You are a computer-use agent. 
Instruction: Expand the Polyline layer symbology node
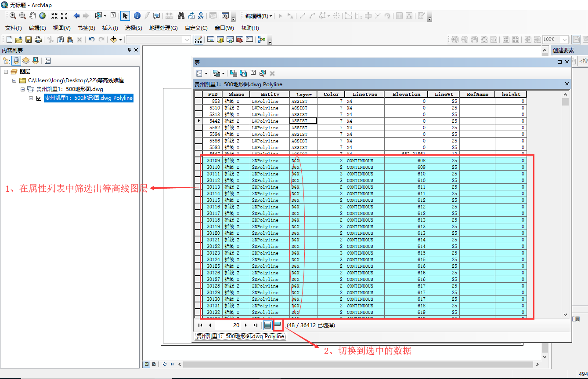coord(31,98)
